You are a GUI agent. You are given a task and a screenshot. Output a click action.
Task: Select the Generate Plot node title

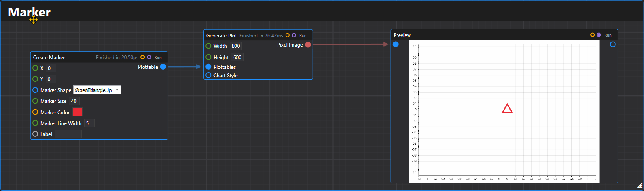[221, 35]
